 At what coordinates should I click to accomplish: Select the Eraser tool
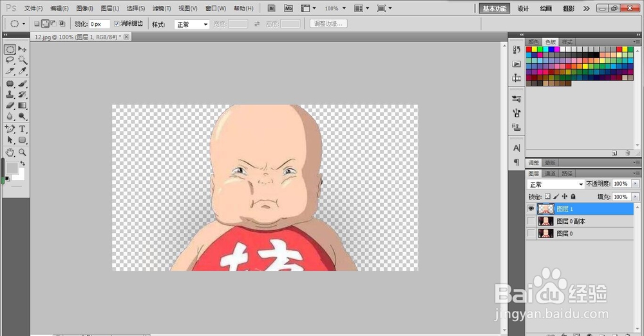point(10,105)
